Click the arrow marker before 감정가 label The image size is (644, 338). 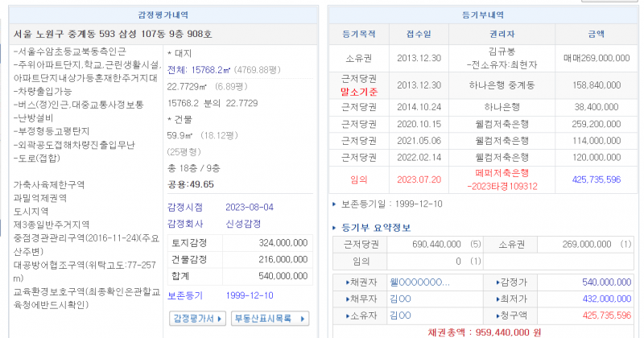(x=496, y=282)
